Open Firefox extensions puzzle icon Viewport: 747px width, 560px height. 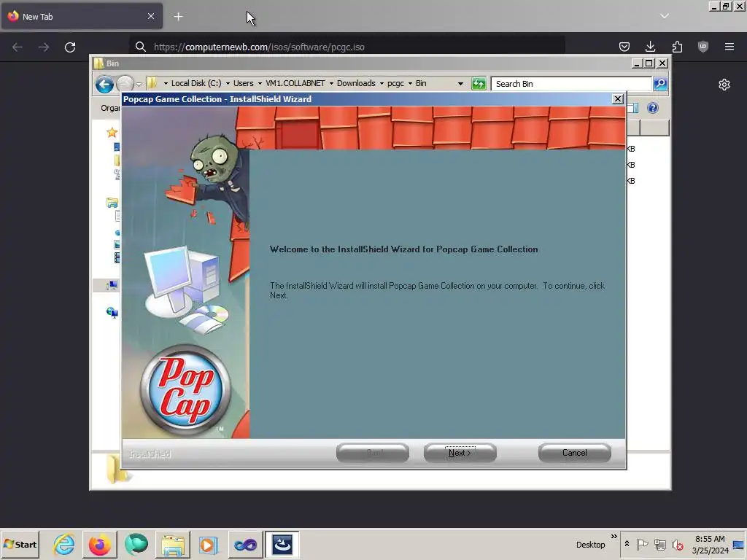click(677, 47)
